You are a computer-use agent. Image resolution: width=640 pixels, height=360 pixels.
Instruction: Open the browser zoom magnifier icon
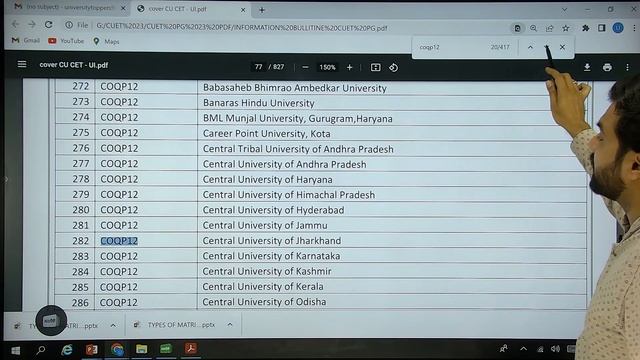533,28
